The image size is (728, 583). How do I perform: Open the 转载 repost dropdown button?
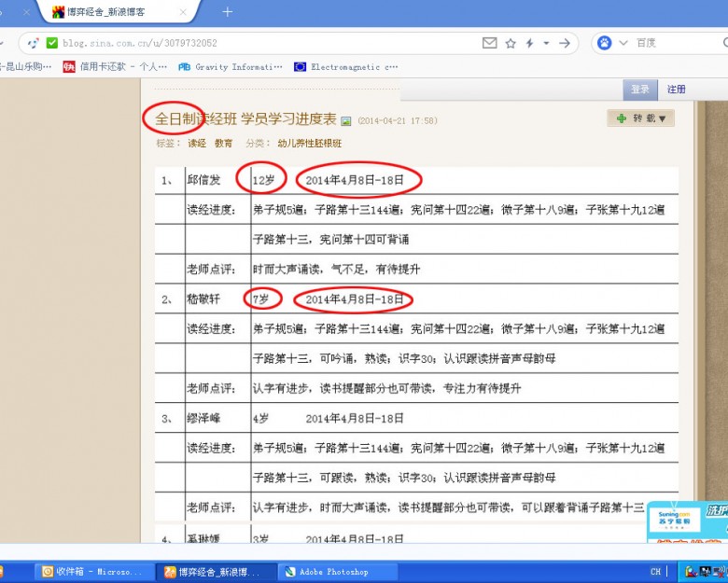[x=640, y=118]
